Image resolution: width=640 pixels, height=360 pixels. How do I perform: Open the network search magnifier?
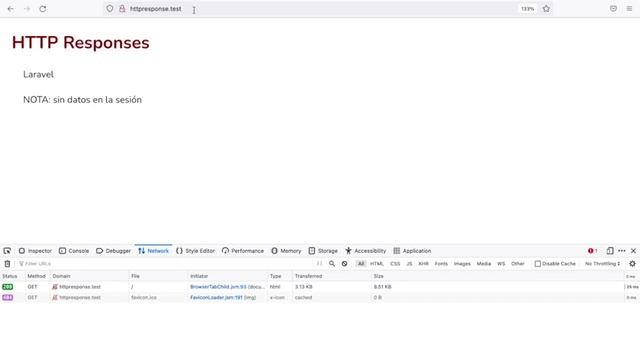[x=332, y=264]
